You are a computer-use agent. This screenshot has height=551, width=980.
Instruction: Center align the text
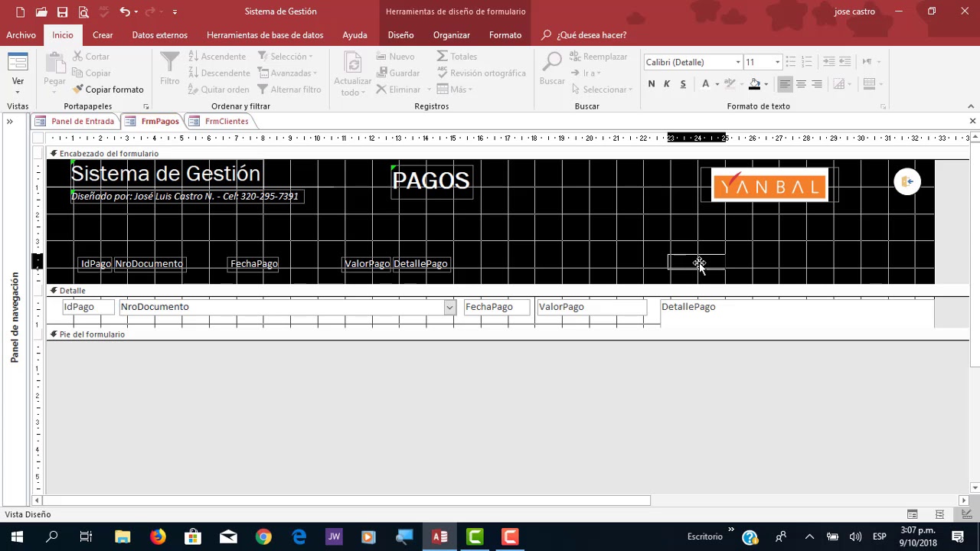tap(801, 84)
